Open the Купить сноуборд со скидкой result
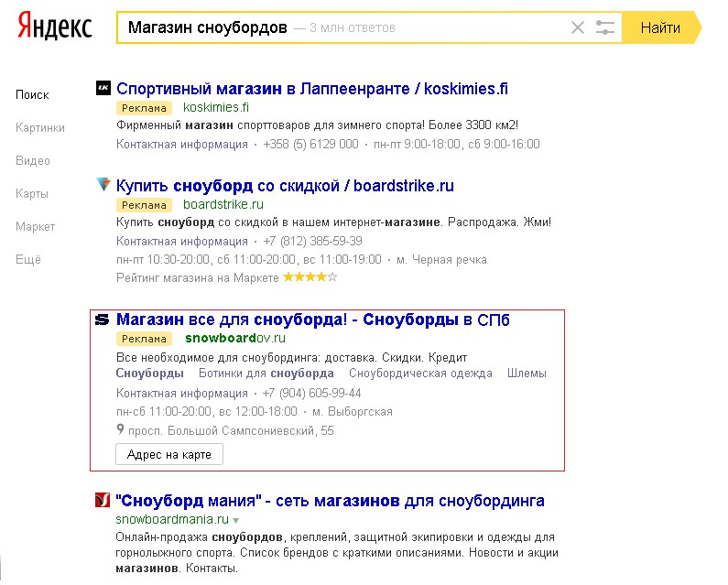The width and height of the screenshot is (728, 585). click(285, 186)
